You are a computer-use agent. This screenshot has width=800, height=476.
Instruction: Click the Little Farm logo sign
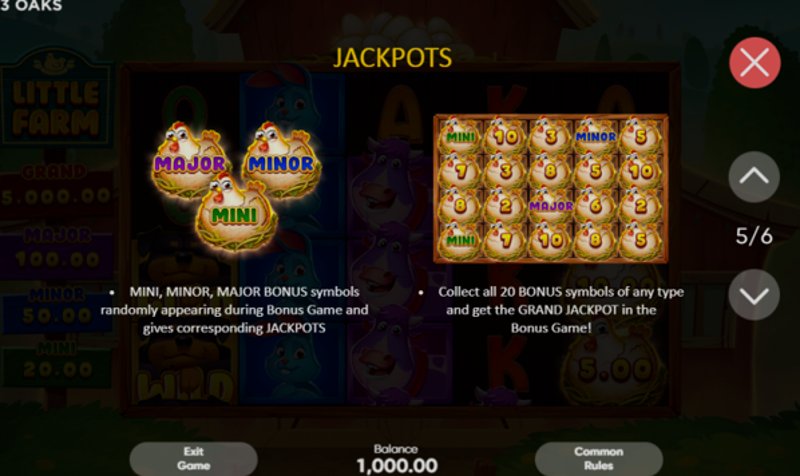[x=56, y=98]
